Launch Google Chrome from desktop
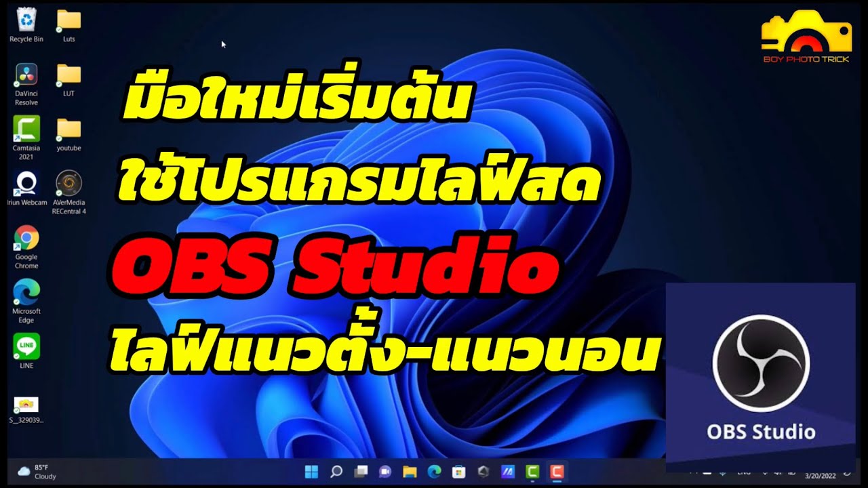 pyautogui.click(x=26, y=247)
